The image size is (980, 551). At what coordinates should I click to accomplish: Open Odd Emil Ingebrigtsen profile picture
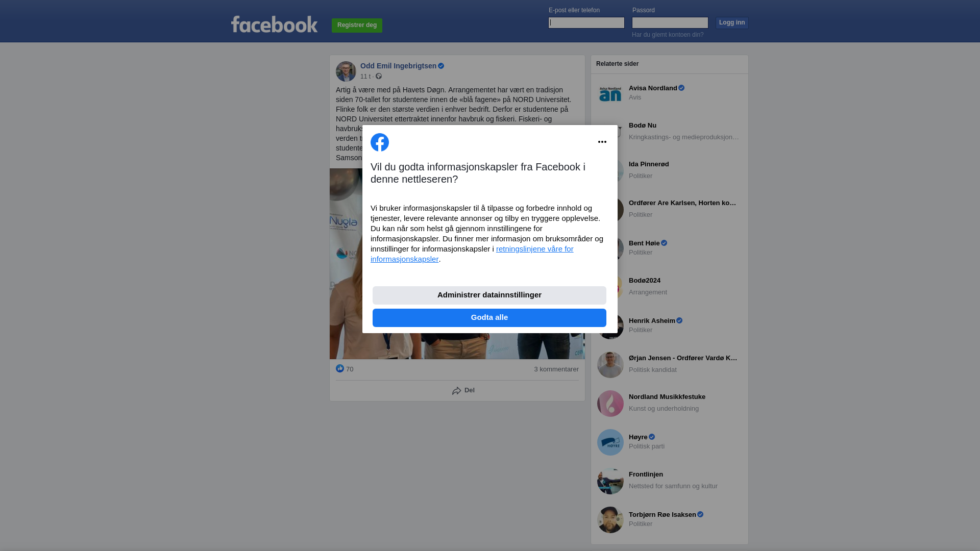pyautogui.click(x=346, y=71)
